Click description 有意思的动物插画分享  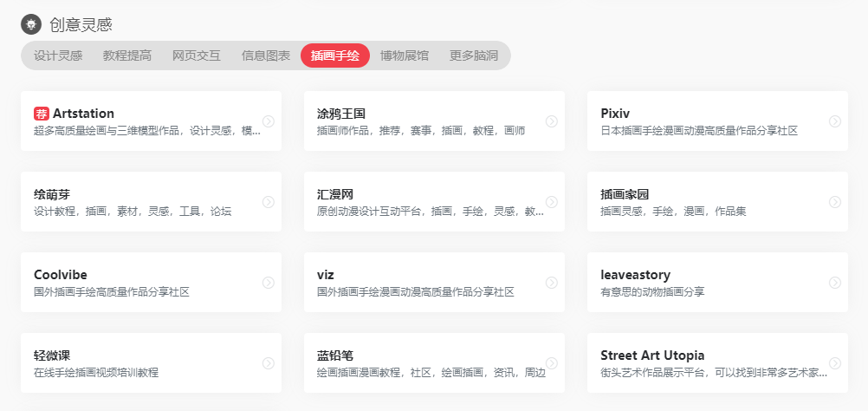[652, 292]
